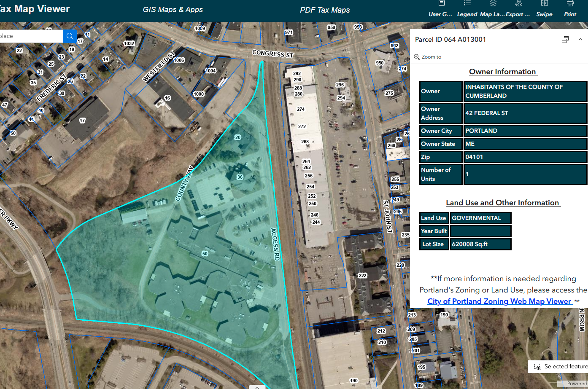Open the Print tool
The height and width of the screenshot is (389, 588).
pyautogui.click(x=570, y=9)
